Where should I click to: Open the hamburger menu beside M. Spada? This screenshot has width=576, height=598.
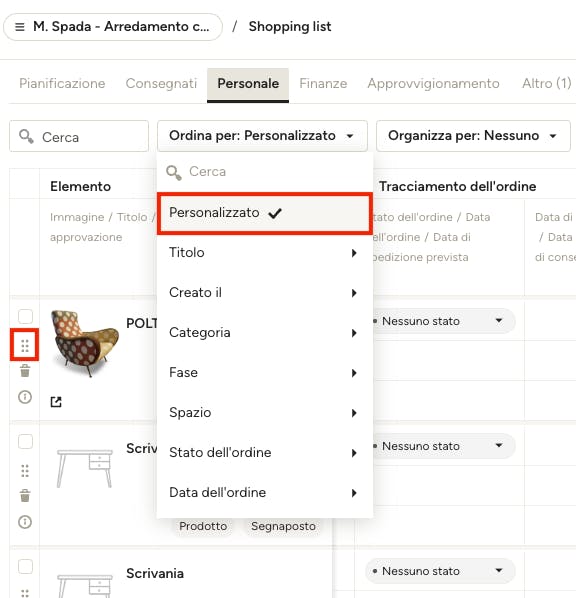pos(19,27)
